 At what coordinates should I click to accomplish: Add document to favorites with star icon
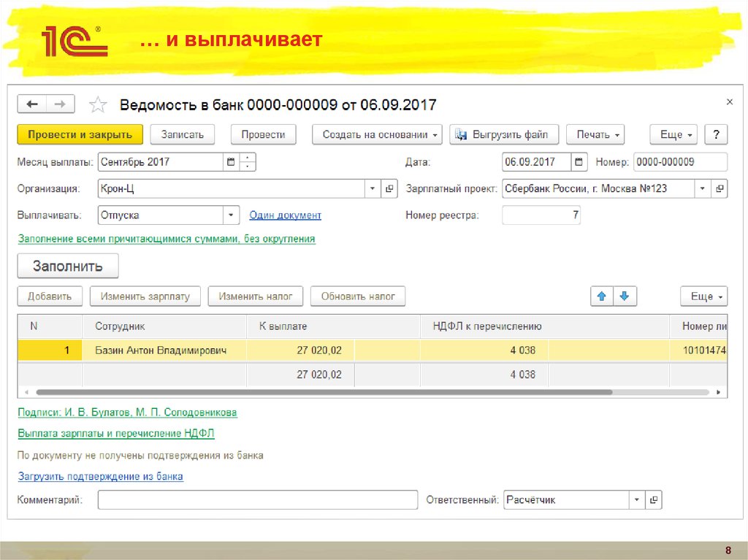point(97,105)
